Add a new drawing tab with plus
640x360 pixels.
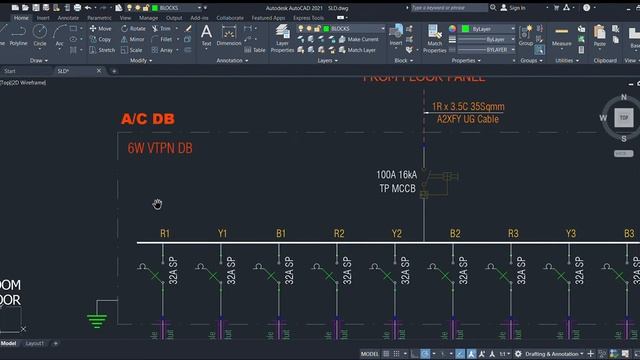tap(114, 71)
